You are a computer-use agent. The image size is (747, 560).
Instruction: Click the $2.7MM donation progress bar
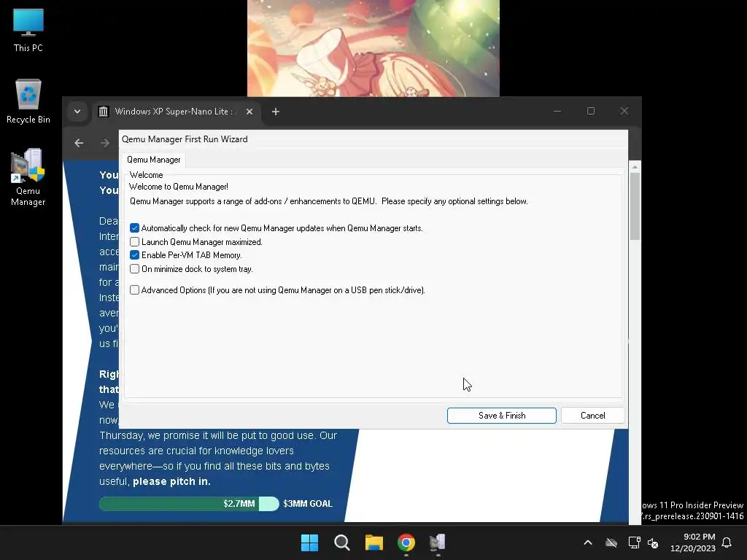[x=189, y=504]
